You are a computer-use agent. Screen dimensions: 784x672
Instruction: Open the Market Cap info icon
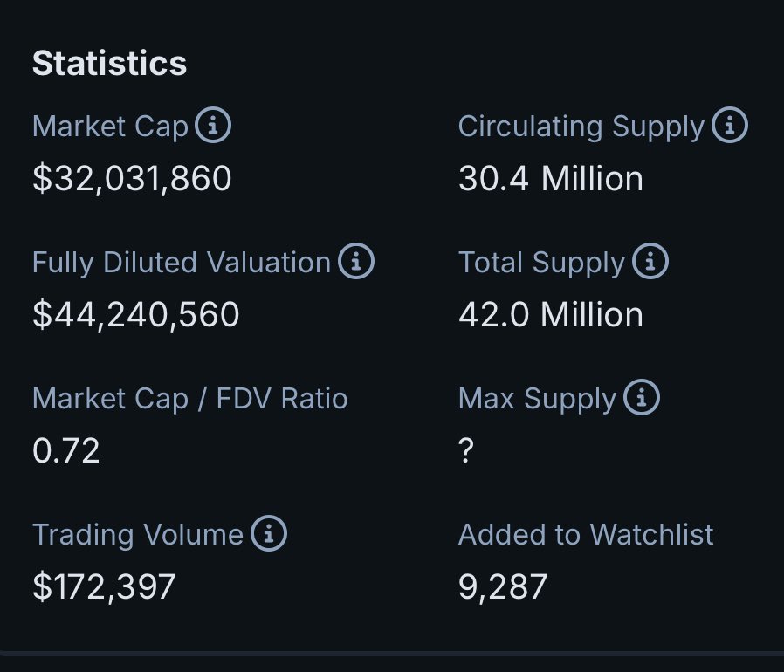click(213, 125)
